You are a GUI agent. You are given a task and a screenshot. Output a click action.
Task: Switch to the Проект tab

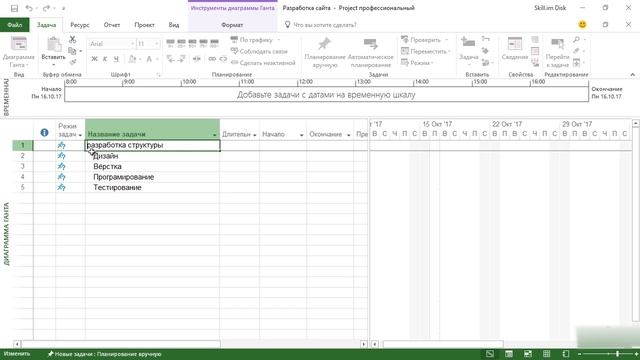point(144,25)
